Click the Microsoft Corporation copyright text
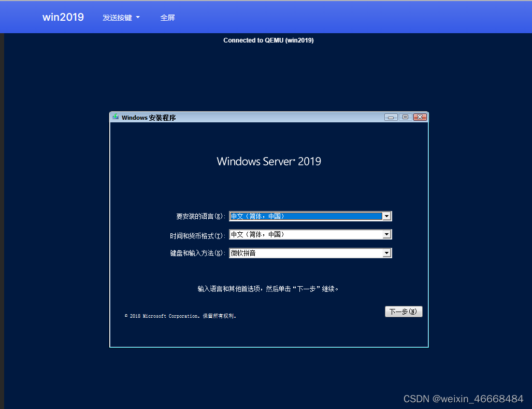 tap(180, 316)
